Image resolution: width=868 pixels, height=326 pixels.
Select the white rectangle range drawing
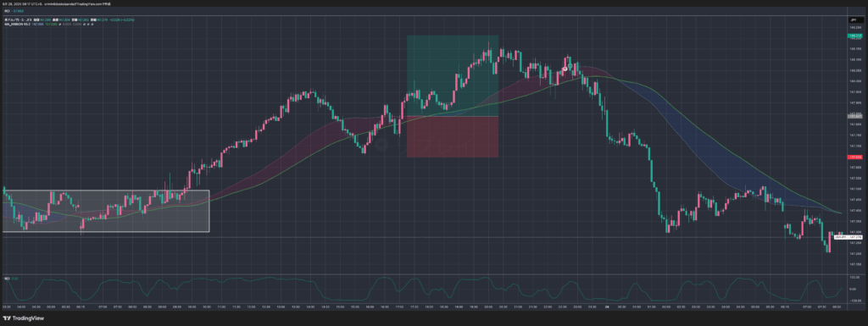pos(106,211)
